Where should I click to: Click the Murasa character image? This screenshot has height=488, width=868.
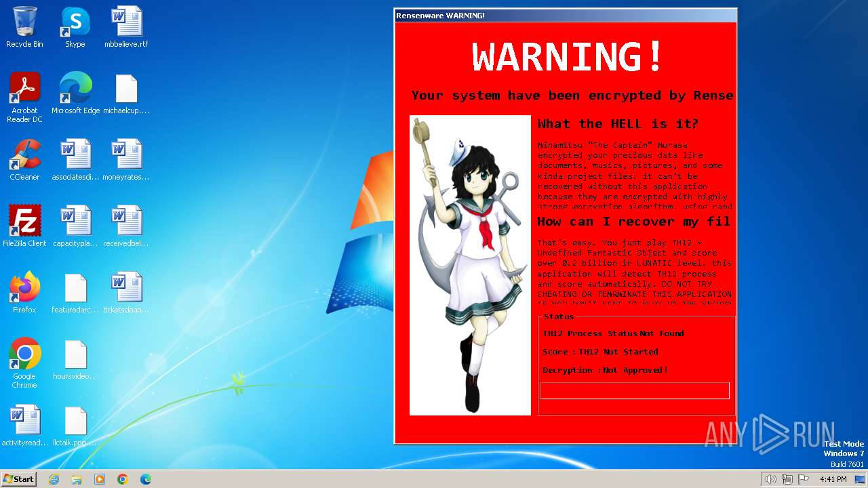[x=470, y=265]
